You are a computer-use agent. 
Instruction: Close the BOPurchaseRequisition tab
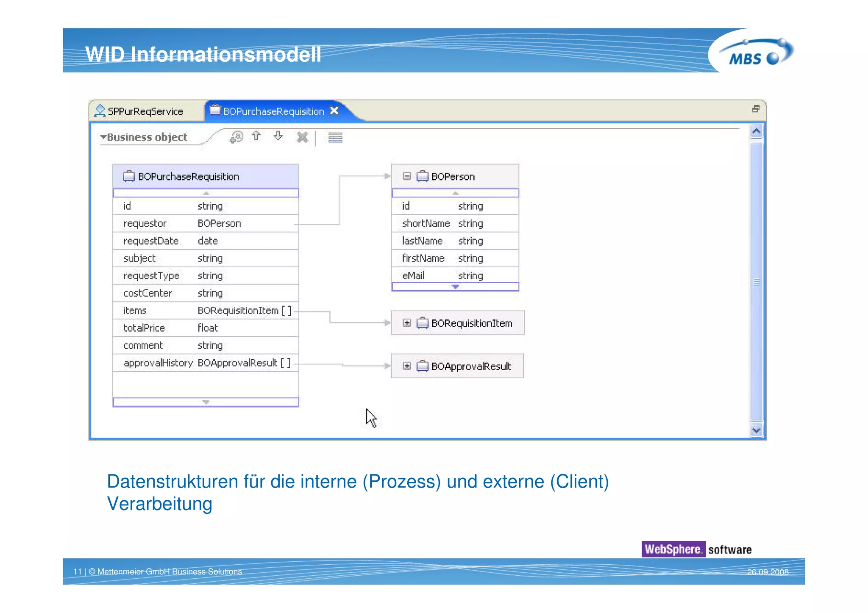point(334,111)
